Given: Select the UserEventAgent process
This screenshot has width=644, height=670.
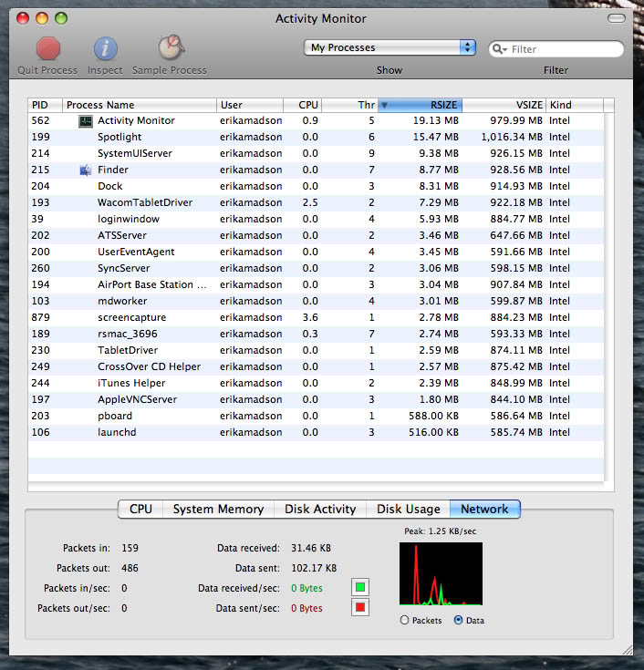Looking at the screenshot, I should (316, 252).
